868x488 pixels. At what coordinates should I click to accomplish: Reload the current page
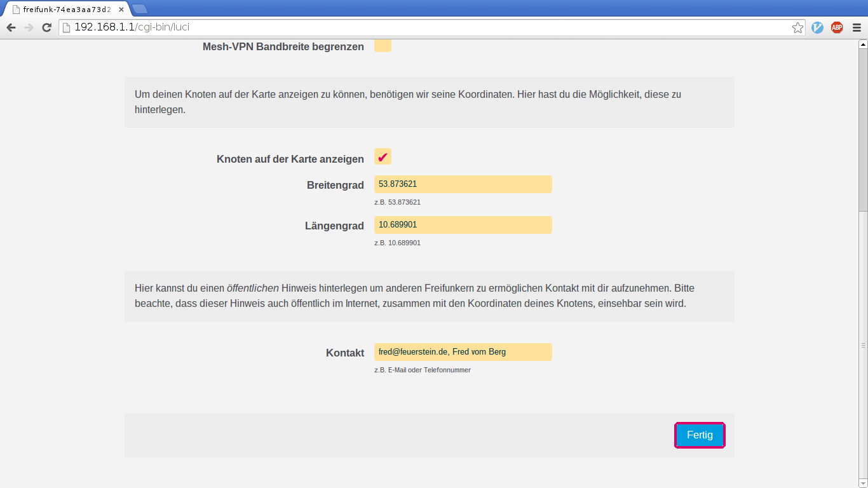point(46,27)
